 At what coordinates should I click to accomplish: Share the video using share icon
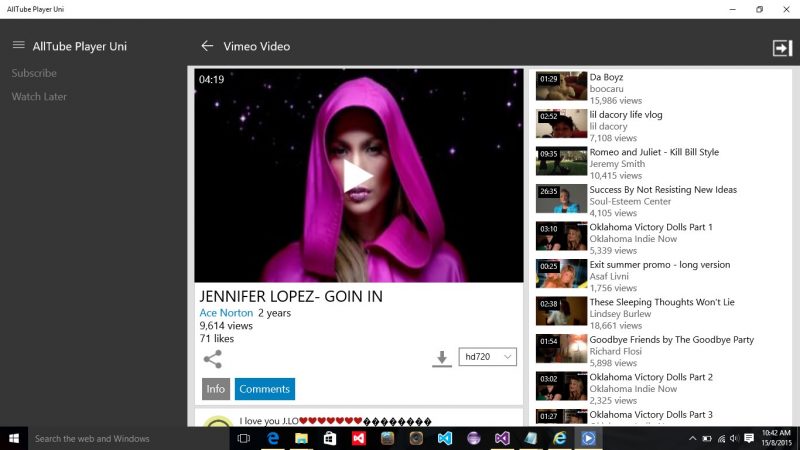point(213,359)
